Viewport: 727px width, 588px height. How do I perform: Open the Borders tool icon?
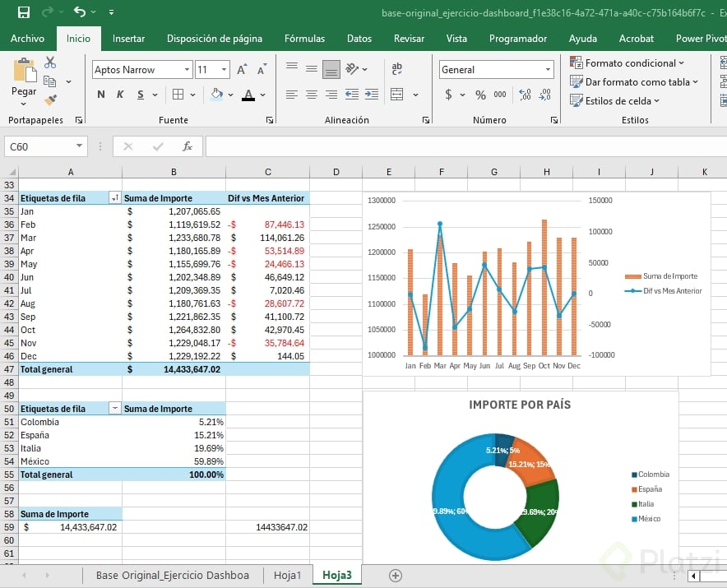point(178,95)
